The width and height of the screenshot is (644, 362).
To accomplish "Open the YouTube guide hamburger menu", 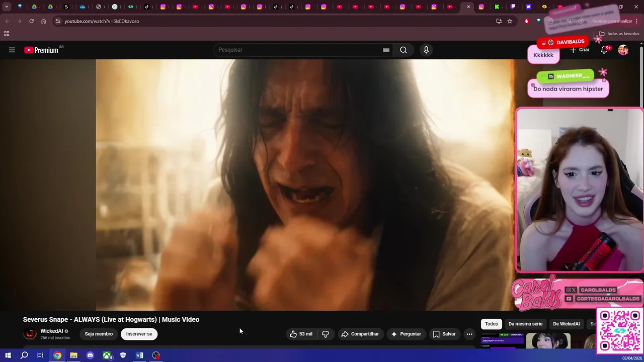I will [x=12, y=50].
